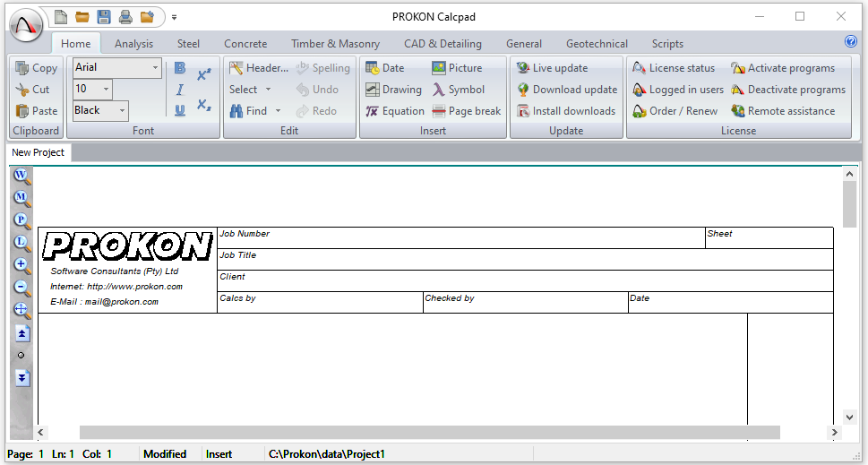Open the Header editor
Viewport: 868px width, 465px height.
pos(259,68)
